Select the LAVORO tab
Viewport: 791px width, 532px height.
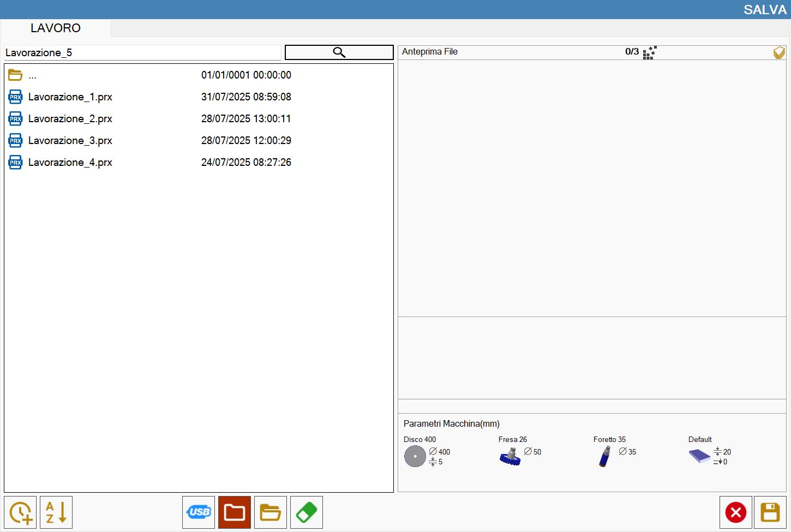(56, 28)
